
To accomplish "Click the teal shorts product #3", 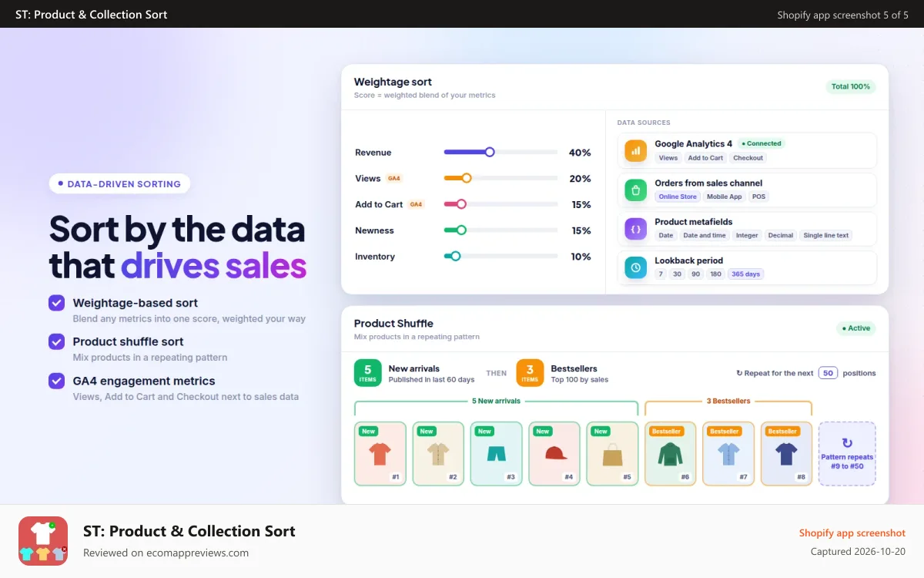I will click(x=497, y=454).
